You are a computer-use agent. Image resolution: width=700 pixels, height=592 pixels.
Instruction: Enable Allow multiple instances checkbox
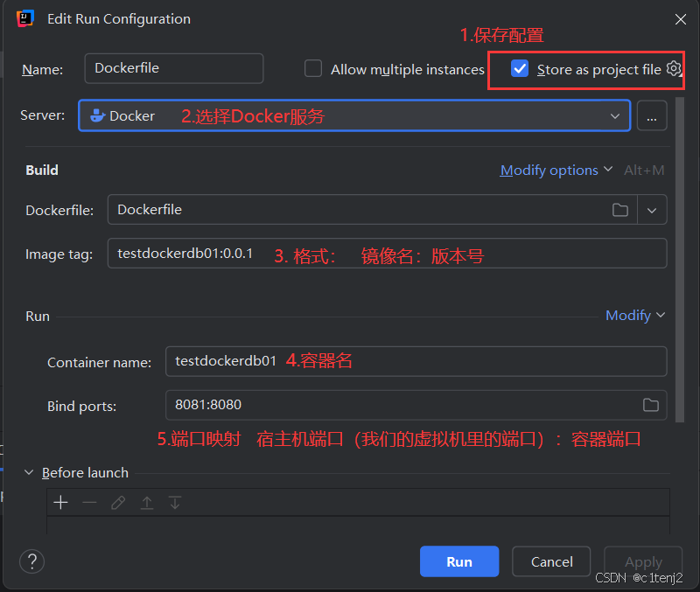(x=313, y=69)
